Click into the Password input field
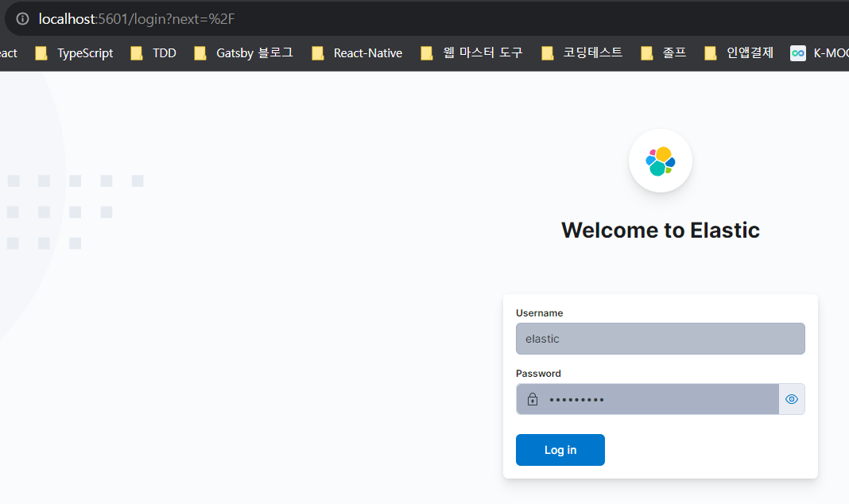The width and height of the screenshot is (849, 504). tap(660, 399)
